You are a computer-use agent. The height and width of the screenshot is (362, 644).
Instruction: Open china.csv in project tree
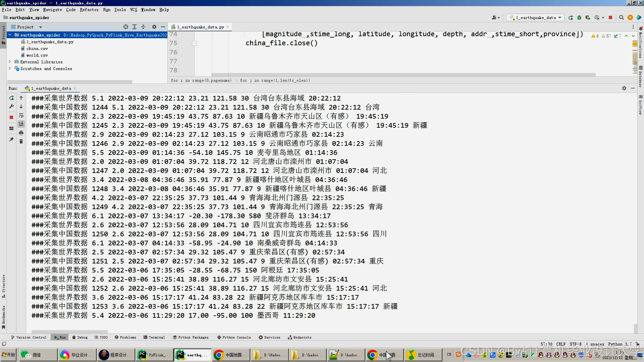(x=37, y=49)
